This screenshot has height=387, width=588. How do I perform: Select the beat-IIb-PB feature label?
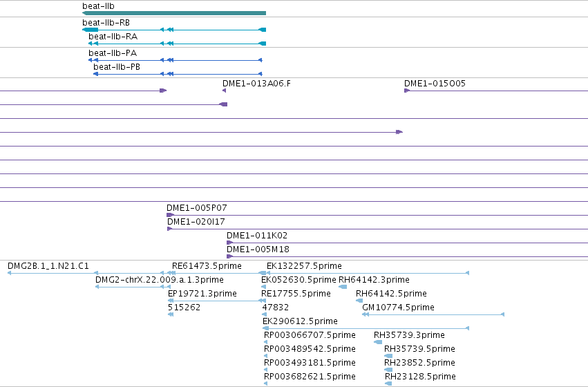(x=117, y=67)
